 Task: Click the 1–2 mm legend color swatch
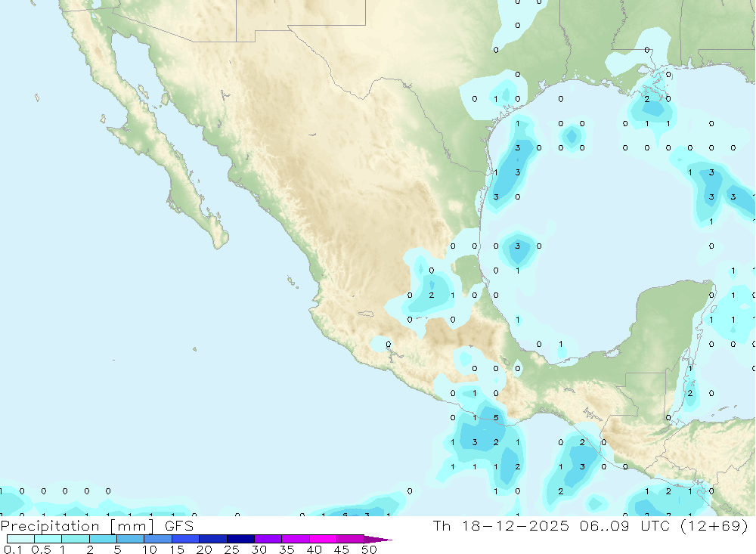pyautogui.click(x=76, y=539)
